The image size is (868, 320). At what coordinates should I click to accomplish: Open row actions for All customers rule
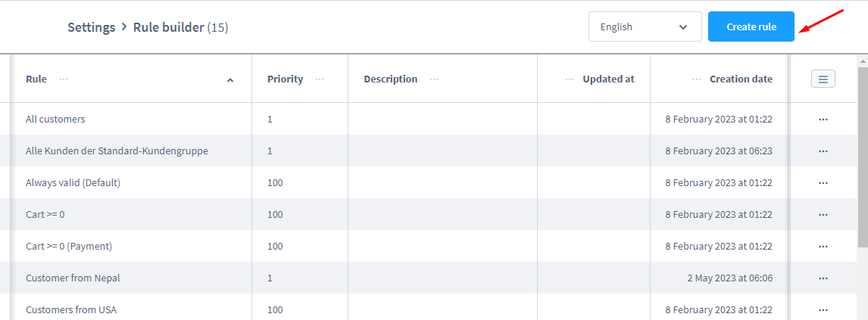point(823,120)
